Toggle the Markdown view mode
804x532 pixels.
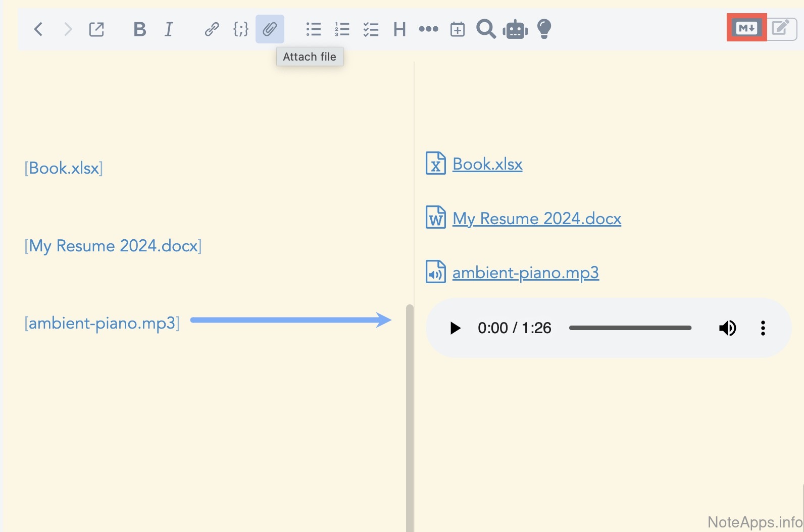point(746,28)
